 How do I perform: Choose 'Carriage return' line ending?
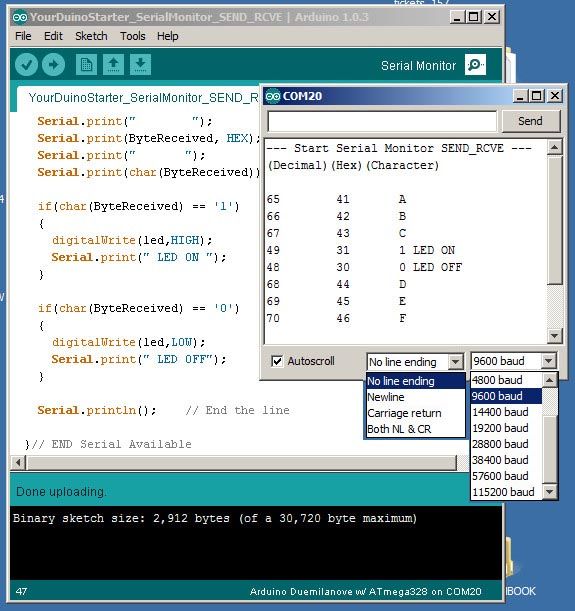[x=415, y=413]
